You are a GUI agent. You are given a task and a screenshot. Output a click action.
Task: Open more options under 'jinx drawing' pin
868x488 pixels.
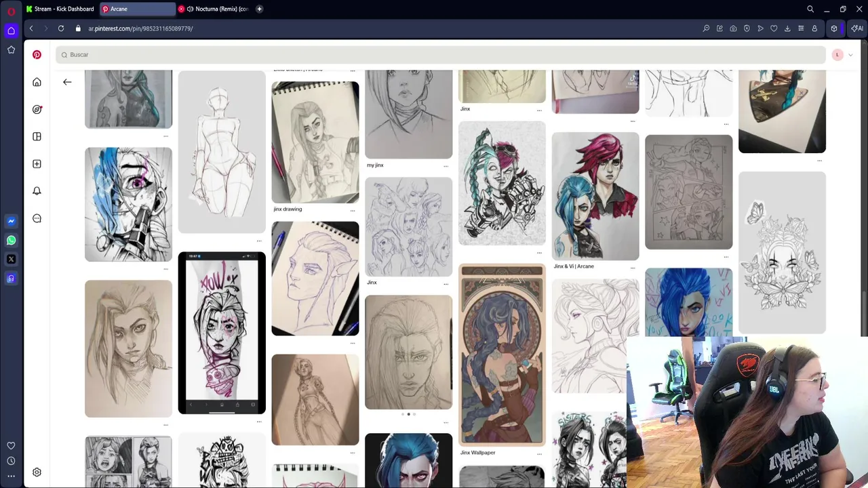point(353,209)
